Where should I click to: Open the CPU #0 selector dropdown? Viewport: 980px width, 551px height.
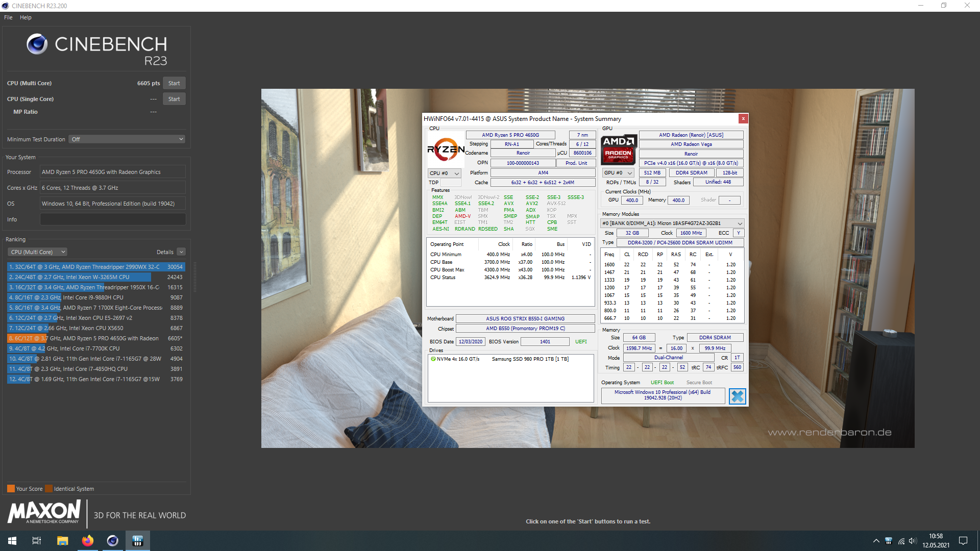point(444,173)
